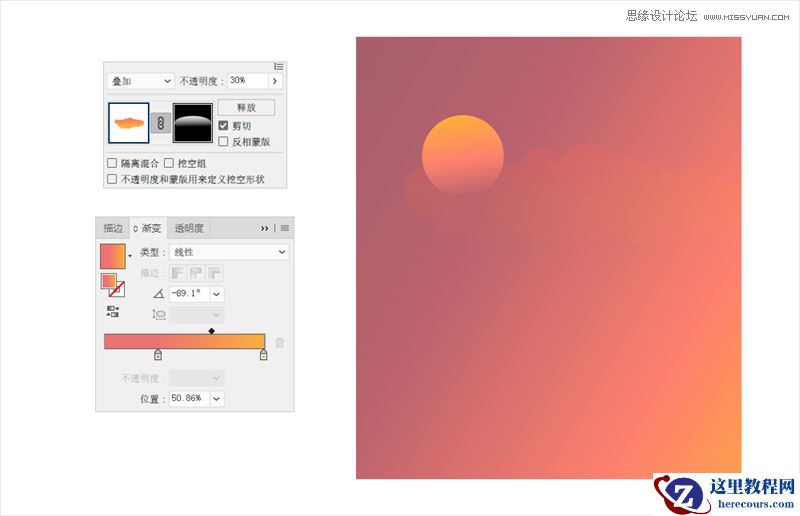The height and width of the screenshot is (516, 800).
Task: Select the left pink gradient color stop
Action: 158,354
